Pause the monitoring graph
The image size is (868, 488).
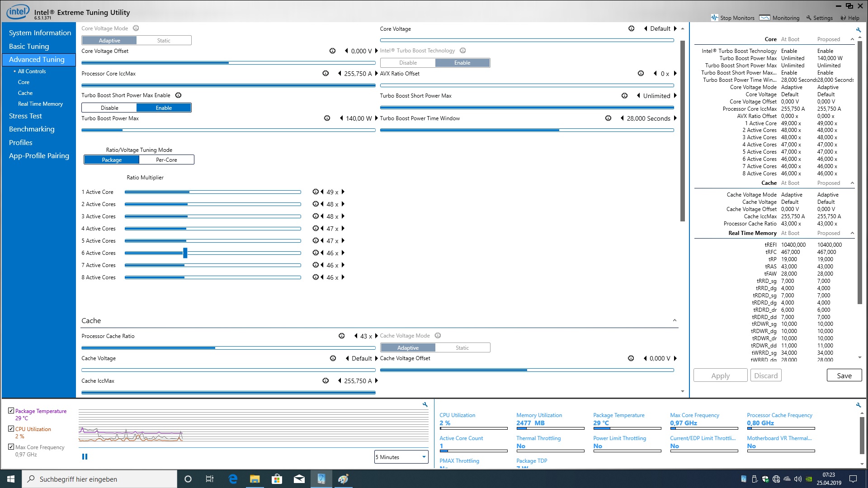(x=85, y=457)
